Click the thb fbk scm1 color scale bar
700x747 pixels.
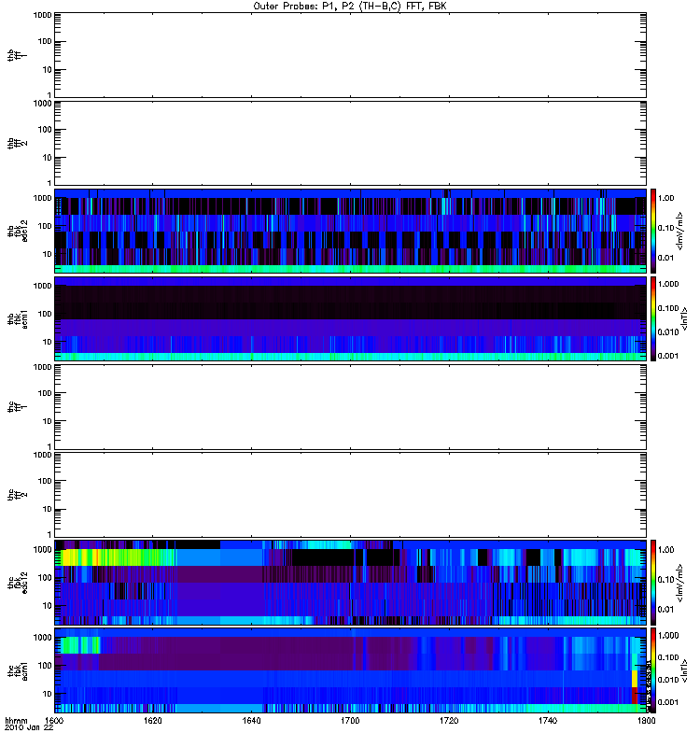click(x=653, y=318)
